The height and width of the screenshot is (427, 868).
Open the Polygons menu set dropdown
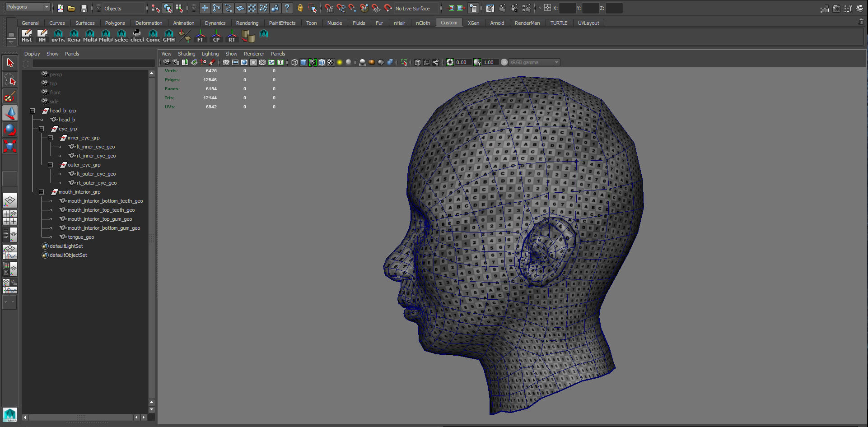pyautogui.click(x=28, y=7)
